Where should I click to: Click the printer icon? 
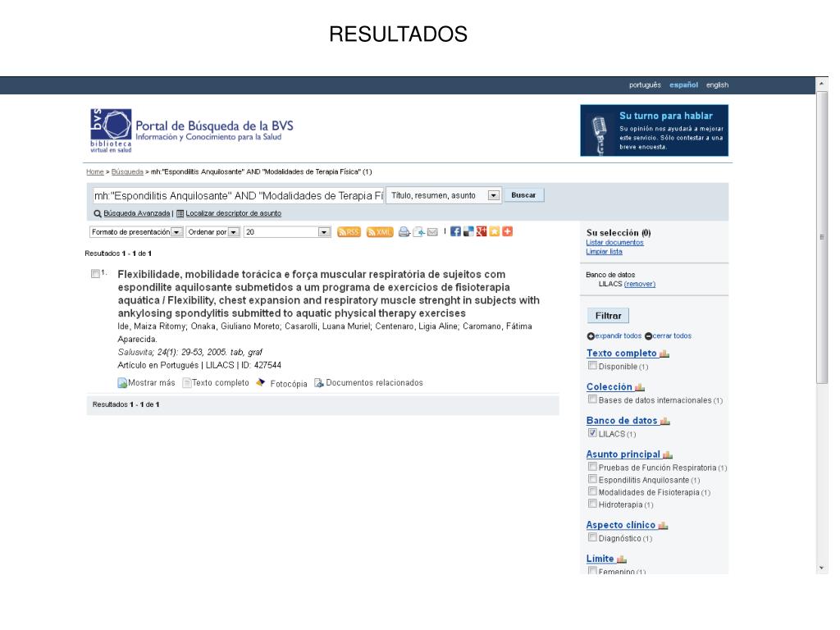pyautogui.click(x=404, y=232)
